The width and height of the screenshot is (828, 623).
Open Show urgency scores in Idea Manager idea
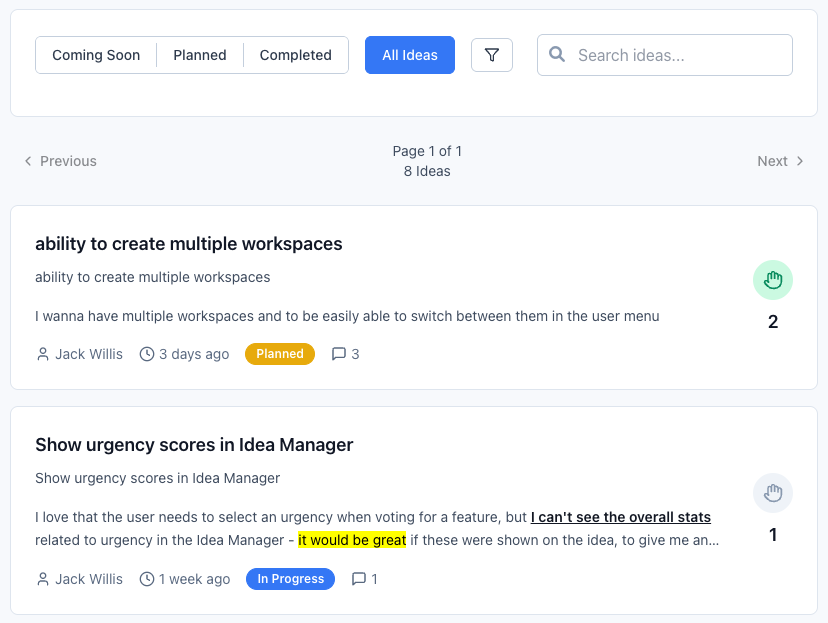pos(194,445)
